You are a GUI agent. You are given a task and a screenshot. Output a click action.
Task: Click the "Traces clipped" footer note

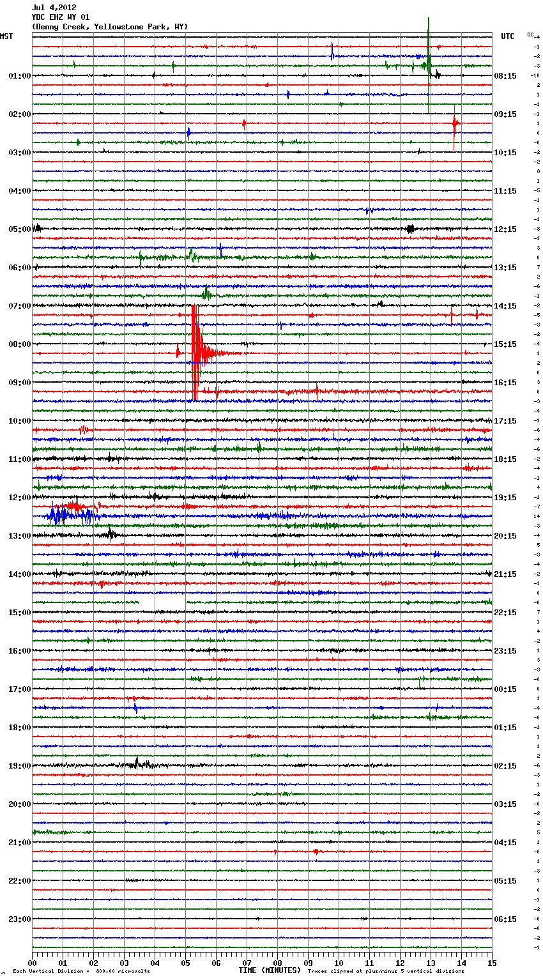[386, 971]
